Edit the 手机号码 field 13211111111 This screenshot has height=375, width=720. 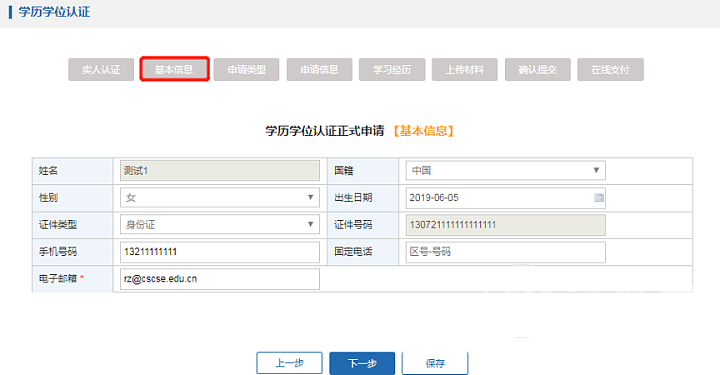pyautogui.click(x=220, y=252)
